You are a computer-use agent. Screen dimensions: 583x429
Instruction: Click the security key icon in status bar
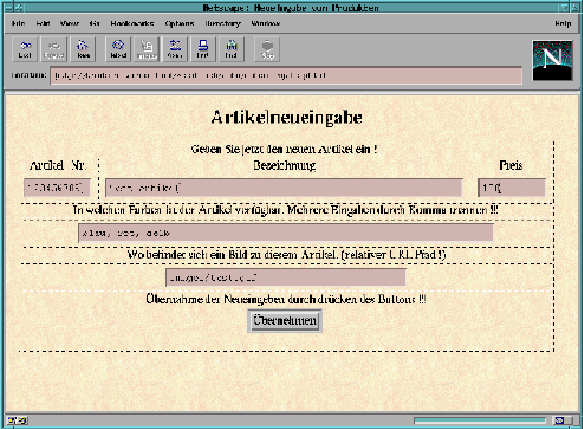17,421
